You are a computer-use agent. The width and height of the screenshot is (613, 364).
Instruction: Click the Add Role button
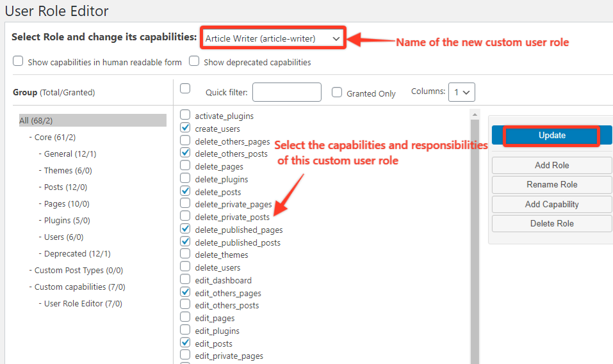pos(552,165)
